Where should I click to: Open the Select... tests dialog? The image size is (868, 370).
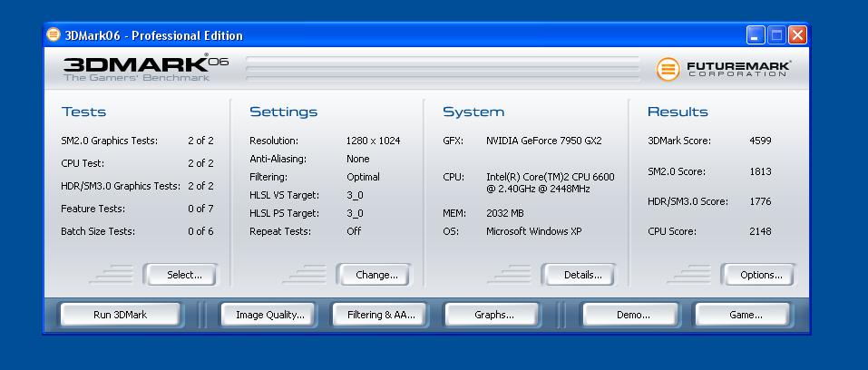click(180, 275)
